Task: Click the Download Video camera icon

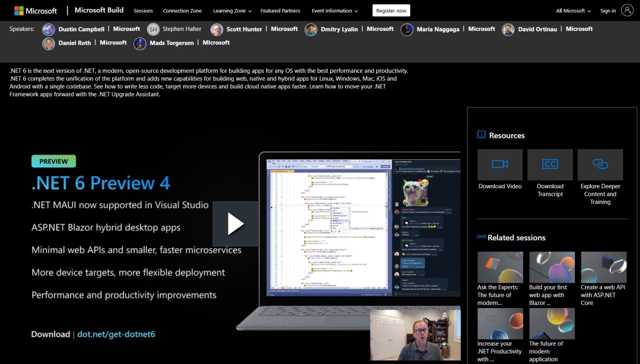Action: click(x=500, y=164)
